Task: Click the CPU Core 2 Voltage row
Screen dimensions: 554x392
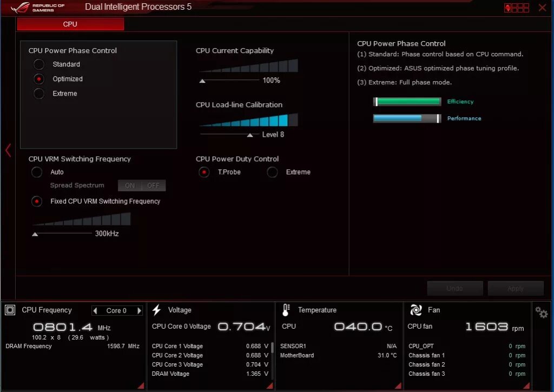Action: pos(210,355)
